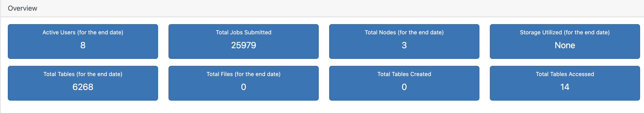Click the active users value 8
The height and width of the screenshot is (113, 644).
[83, 45]
